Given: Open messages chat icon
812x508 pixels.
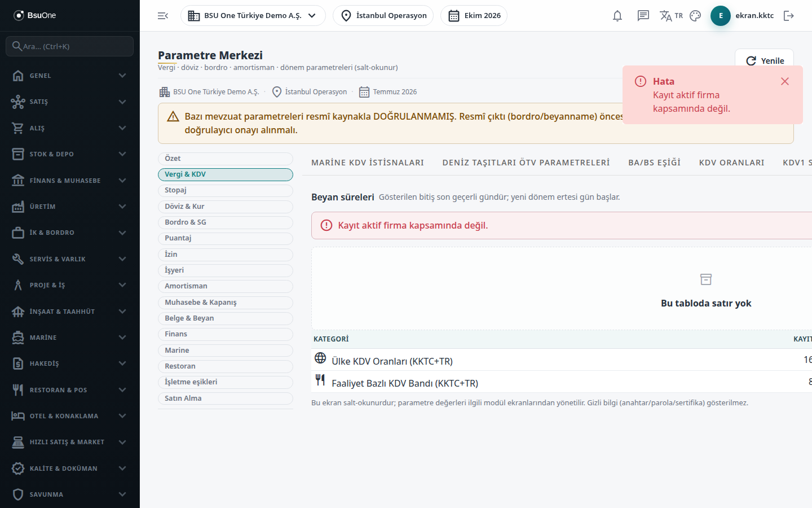Looking at the screenshot, I should (x=643, y=16).
